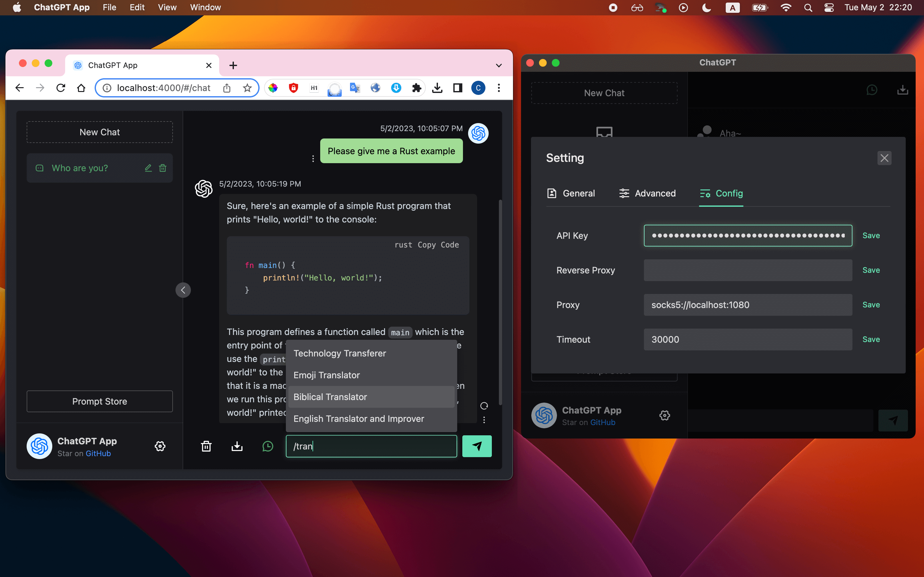Edit the 'Who are you?' chat title
Screen dimensions: 924x577
(x=148, y=168)
